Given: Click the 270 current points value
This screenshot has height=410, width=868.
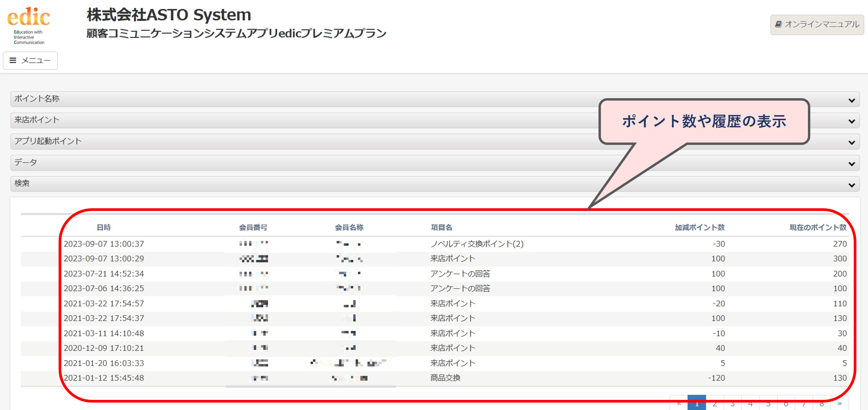Looking at the screenshot, I should tap(840, 244).
